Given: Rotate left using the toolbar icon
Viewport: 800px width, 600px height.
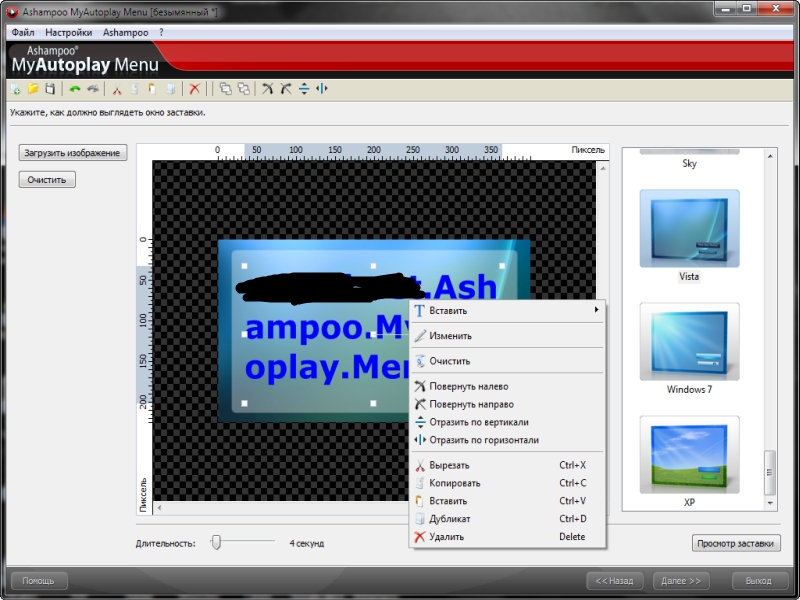Looking at the screenshot, I should click(x=267, y=89).
